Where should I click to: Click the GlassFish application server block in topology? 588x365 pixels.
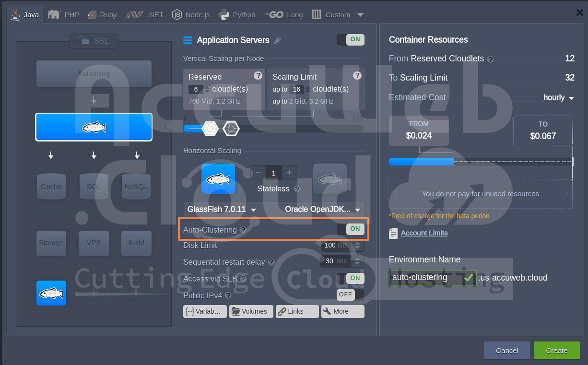coord(94,127)
